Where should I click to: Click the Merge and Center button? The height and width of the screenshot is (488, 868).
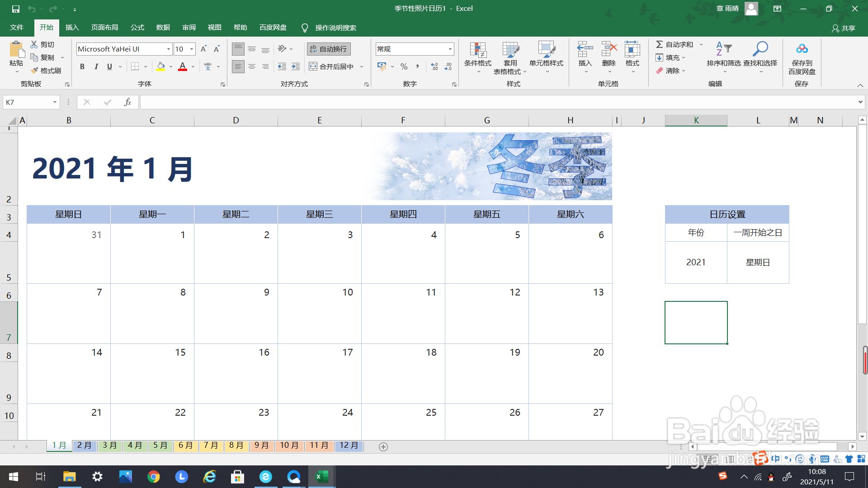tap(332, 66)
